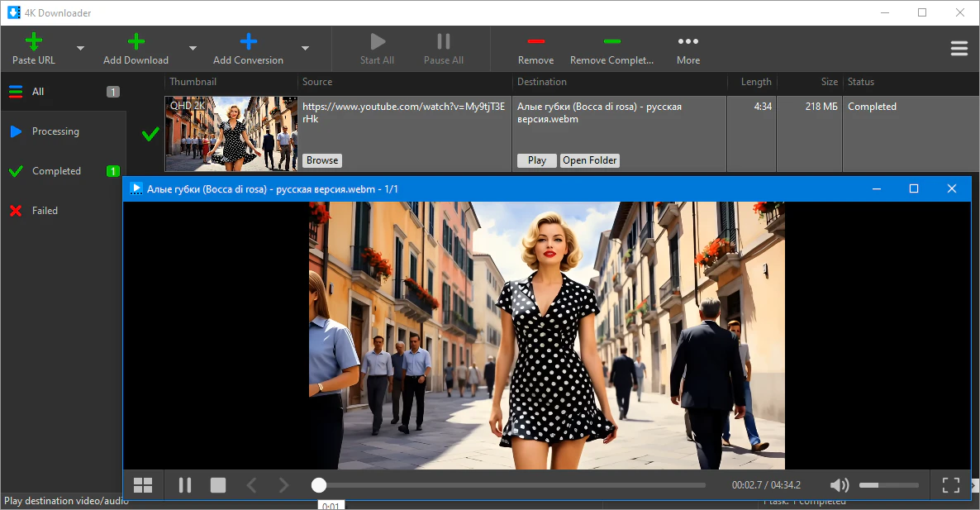Click the Browse button under source URL
This screenshot has height=510, width=980.
coord(321,160)
